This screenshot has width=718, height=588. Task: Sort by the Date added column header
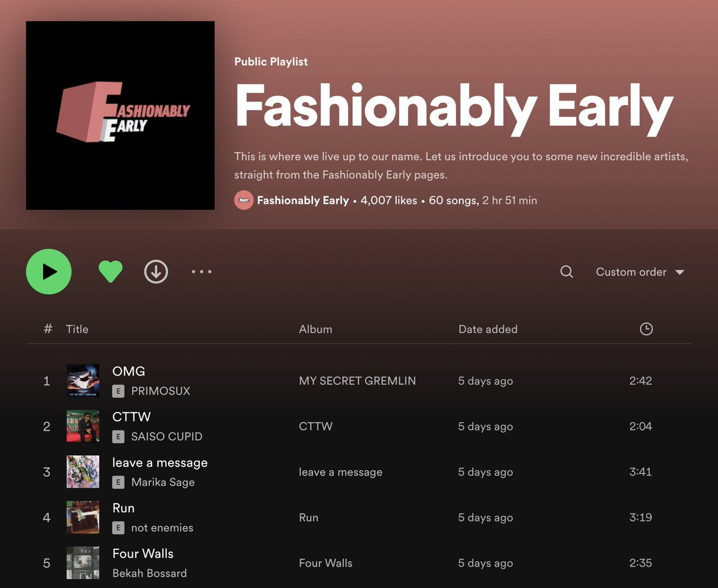[488, 329]
